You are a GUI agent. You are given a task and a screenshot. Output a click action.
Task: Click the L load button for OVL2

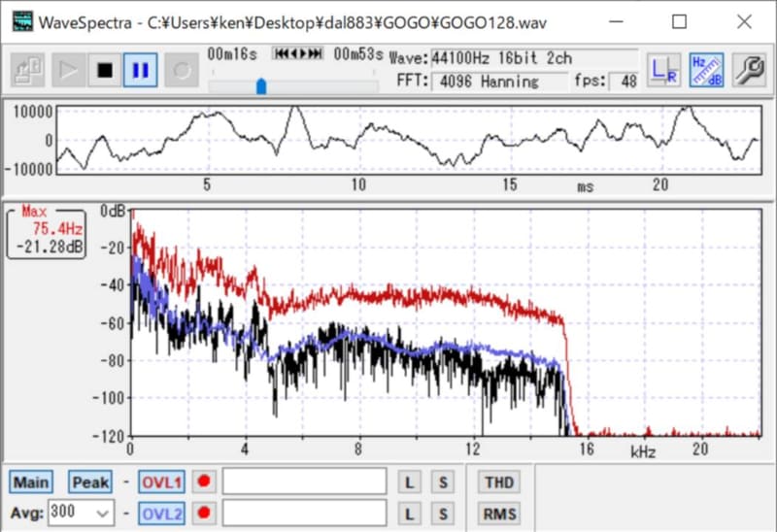409,514
